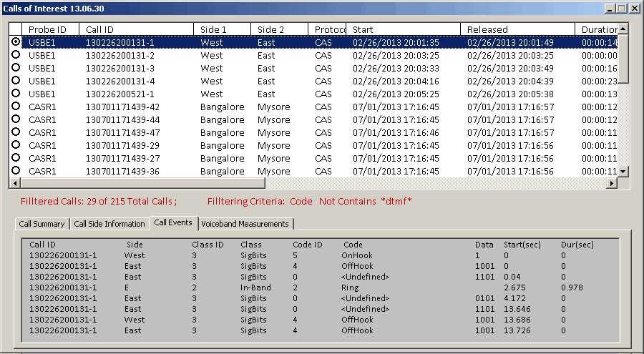644x354 pixels.
Task: Click released time 07/01/2013 17:16:57 in the 130701171439-42 row
Action: (x=510, y=107)
